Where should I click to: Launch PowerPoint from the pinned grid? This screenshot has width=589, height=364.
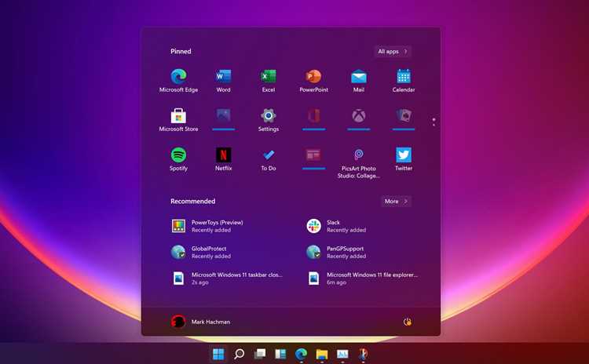point(313,81)
